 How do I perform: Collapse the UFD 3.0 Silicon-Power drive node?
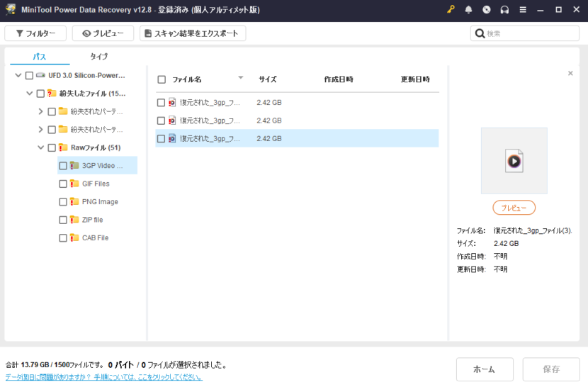point(18,75)
